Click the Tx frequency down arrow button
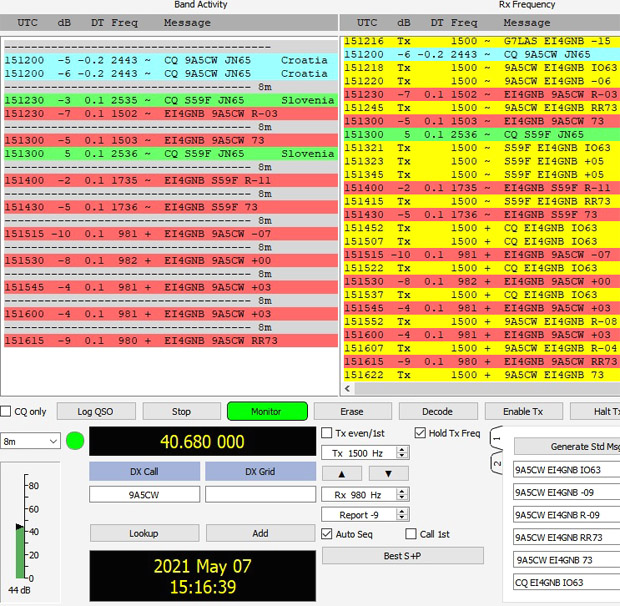The image size is (620, 606). pos(388,474)
